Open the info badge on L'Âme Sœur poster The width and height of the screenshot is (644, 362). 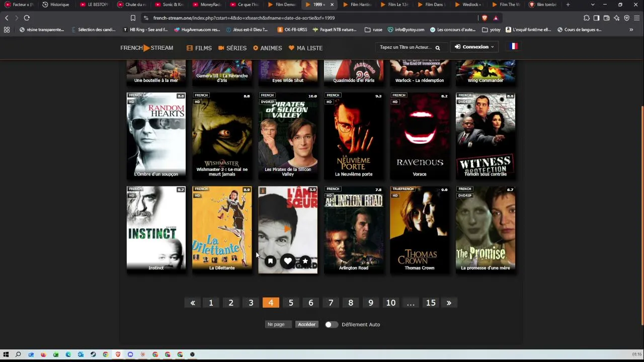click(262, 191)
